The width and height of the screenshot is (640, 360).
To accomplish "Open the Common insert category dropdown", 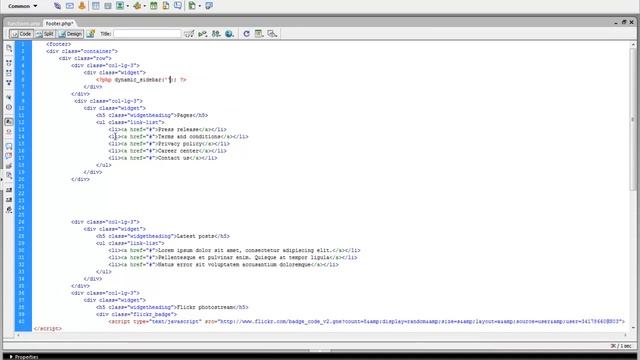I will pos(22,6).
